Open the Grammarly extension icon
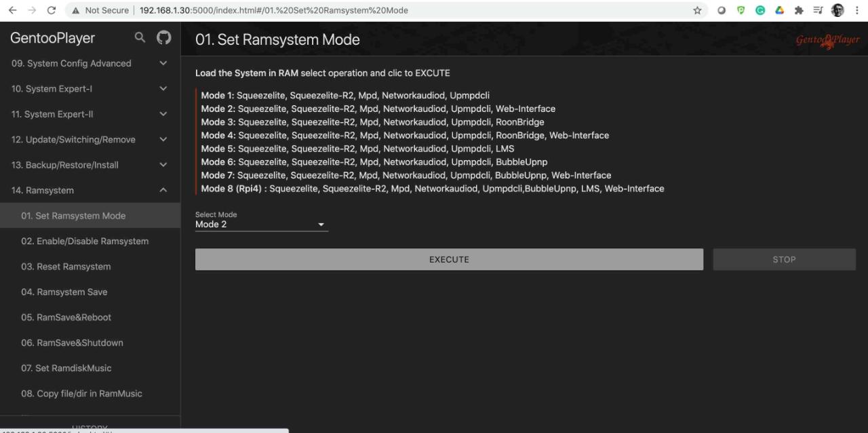 tap(760, 10)
